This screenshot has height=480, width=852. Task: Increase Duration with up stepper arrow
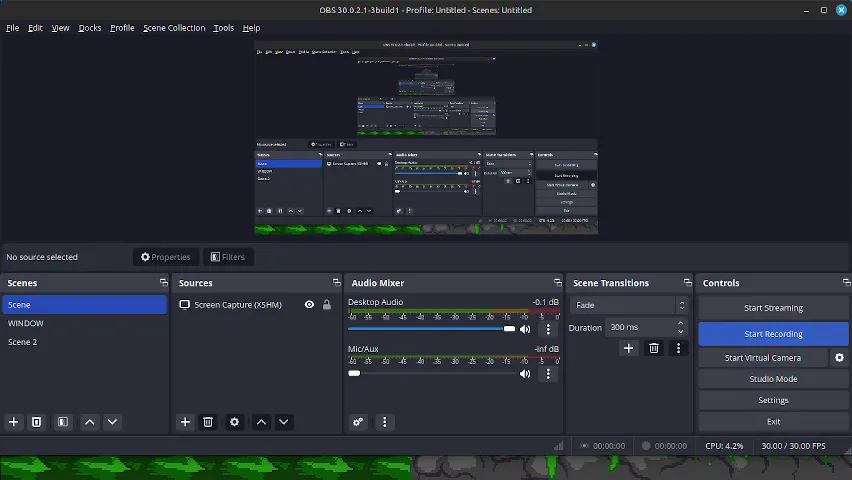680,323
